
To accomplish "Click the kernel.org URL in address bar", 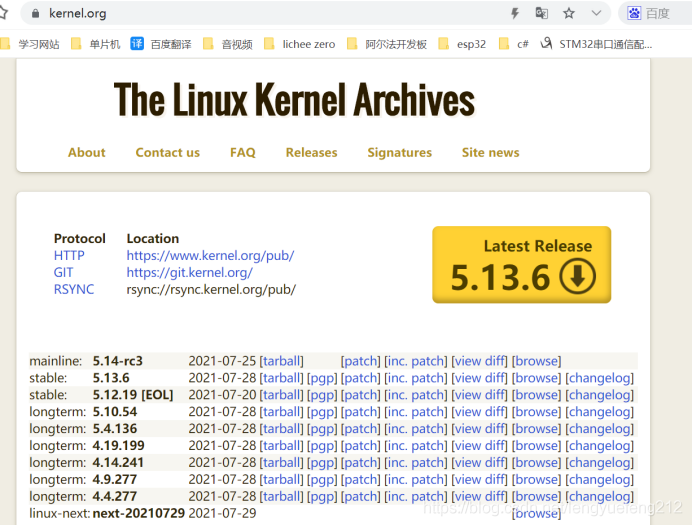I will coord(78,14).
